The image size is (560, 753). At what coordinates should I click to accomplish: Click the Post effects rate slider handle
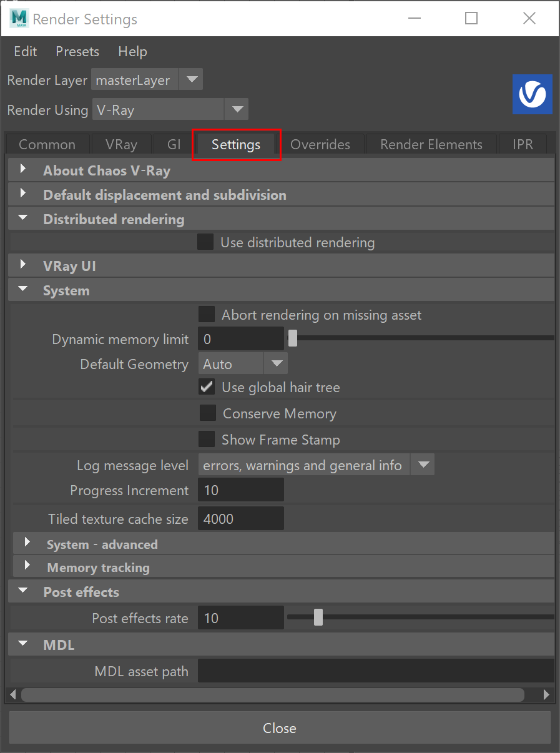point(318,618)
